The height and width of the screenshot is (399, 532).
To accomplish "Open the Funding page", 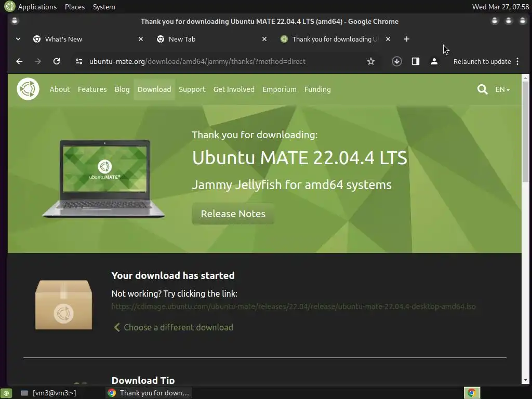I will (317, 89).
